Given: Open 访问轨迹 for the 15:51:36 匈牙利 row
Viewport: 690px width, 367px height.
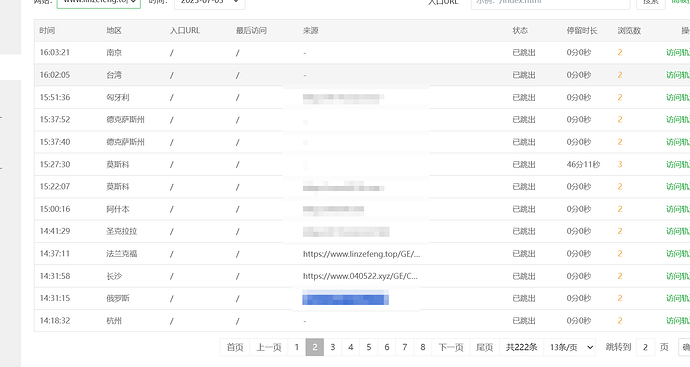Looking at the screenshot, I should [678, 97].
